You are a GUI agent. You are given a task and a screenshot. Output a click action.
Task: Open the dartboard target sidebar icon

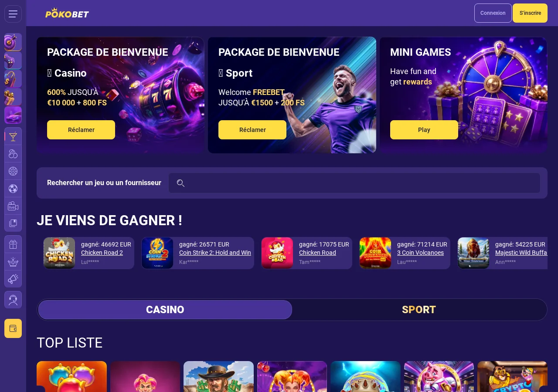[13, 42]
